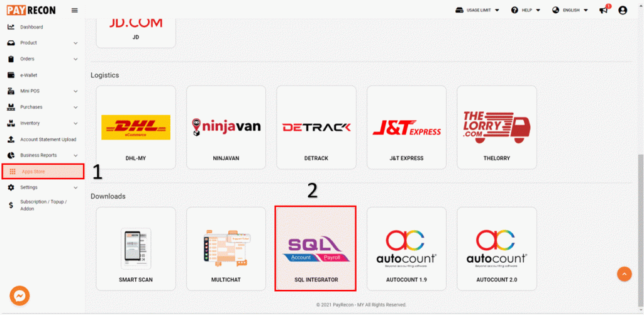The width and height of the screenshot is (644, 315).
Task: Expand the Business Reports chevron
Action: click(x=75, y=155)
